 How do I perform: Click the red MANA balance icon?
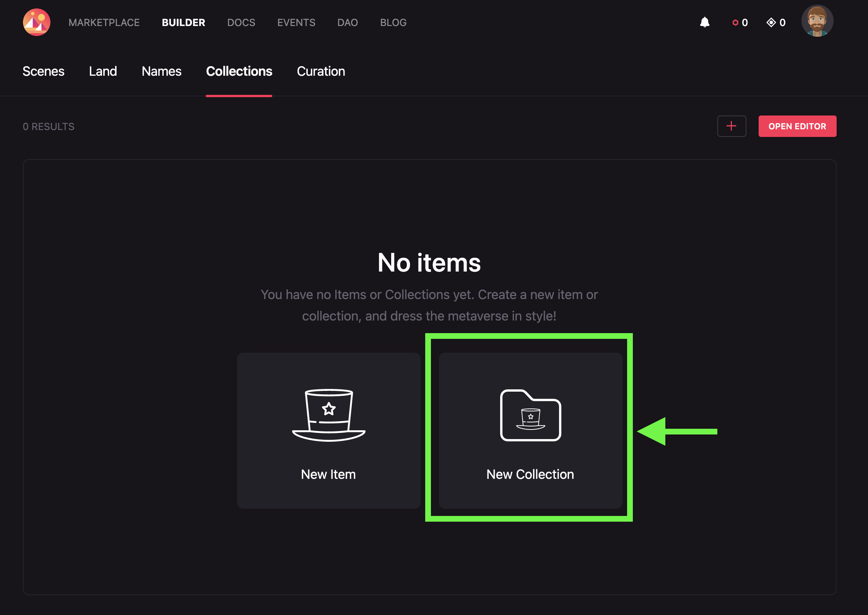pyautogui.click(x=735, y=23)
